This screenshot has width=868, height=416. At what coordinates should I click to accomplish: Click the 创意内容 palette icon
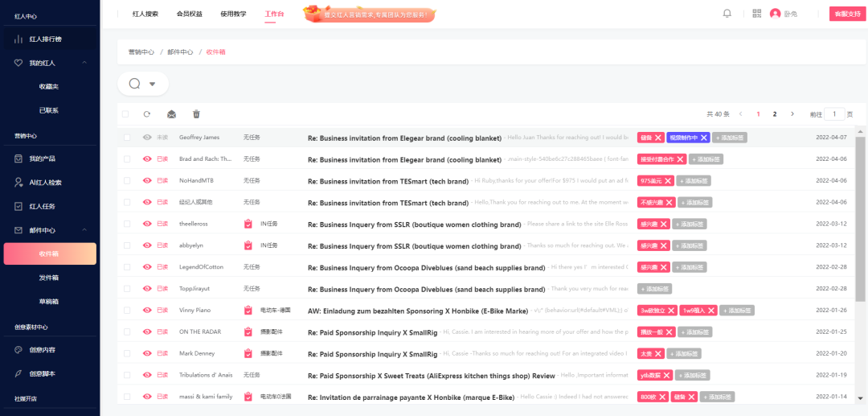(18, 350)
